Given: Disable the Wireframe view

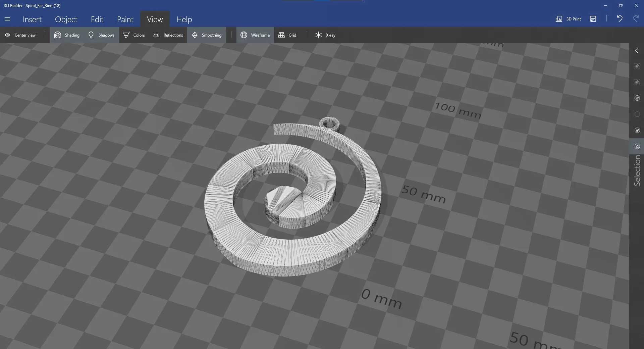Looking at the screenshot, I should click(x=255, y=35).
